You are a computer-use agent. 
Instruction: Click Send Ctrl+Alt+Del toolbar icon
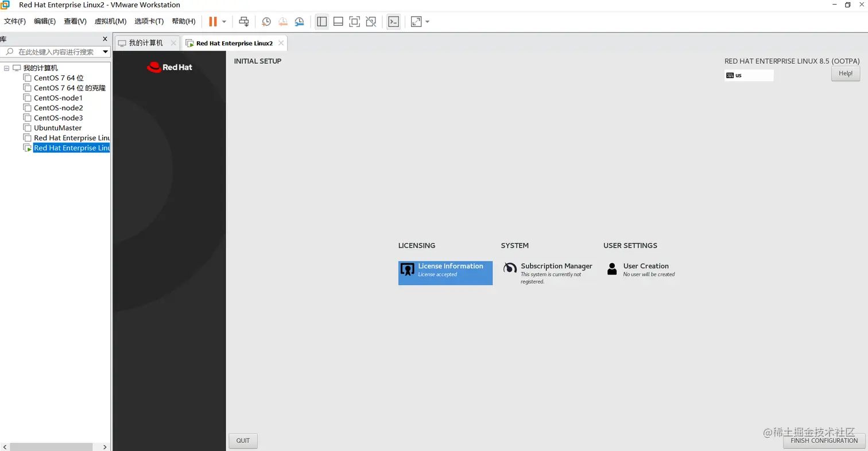(244, 22)
